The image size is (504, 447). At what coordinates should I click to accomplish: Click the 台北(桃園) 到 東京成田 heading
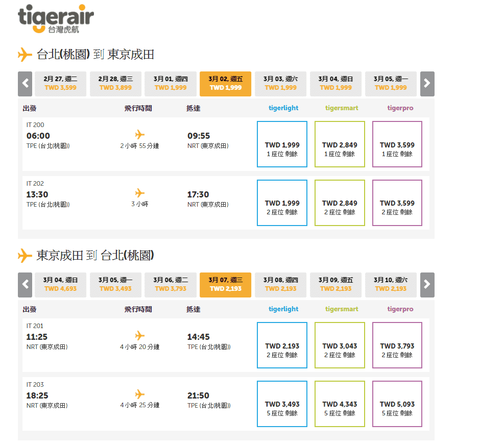[95, 55]
